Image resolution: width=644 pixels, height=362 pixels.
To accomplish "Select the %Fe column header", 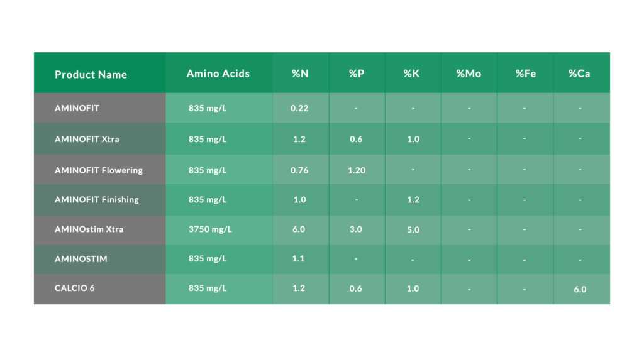I will 526,74.
